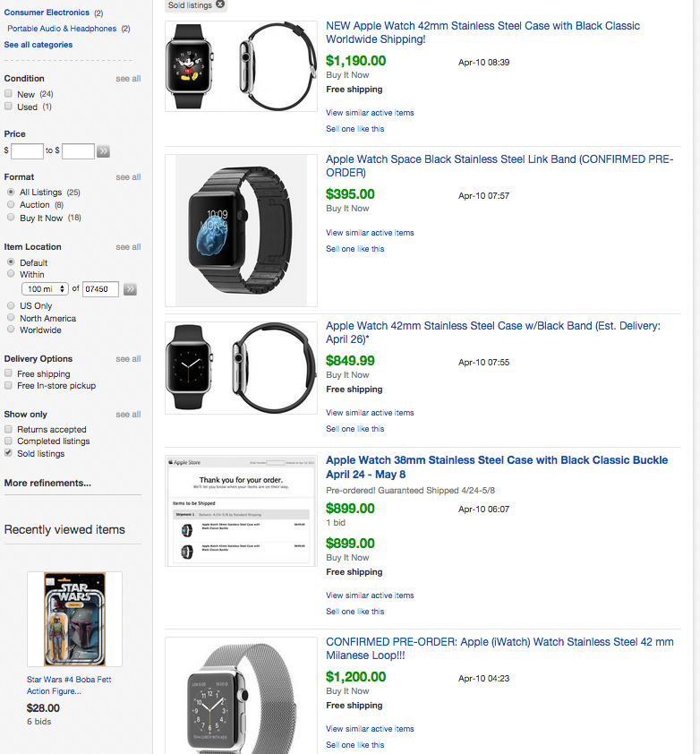Enable the Free shipping delivery option
This screenshot has width=700, height=754.
(x=8, y=374)
